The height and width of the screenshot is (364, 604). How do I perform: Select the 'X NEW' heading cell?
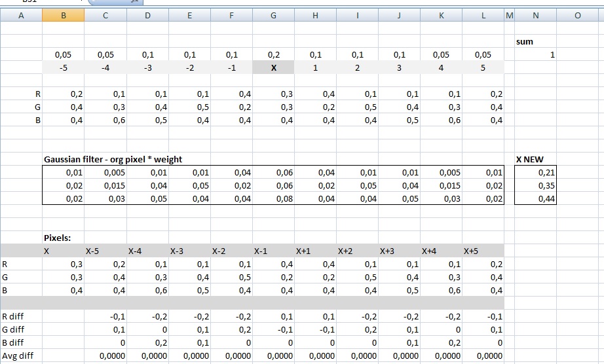(529, 159)
